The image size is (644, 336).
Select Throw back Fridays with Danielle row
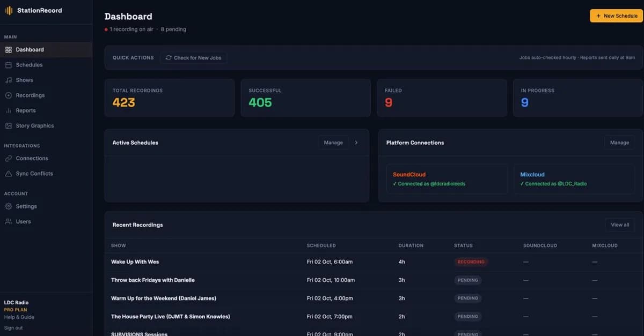(374, 280)
